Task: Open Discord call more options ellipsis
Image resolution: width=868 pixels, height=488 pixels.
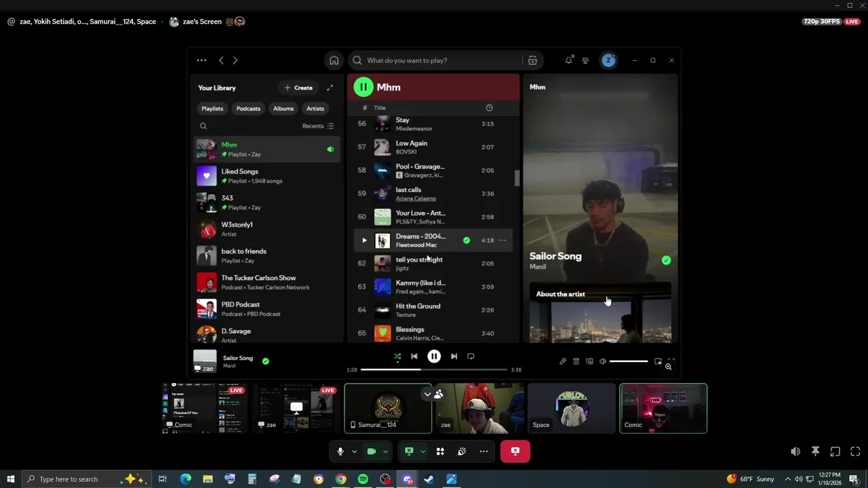Action: click(484, 451)
